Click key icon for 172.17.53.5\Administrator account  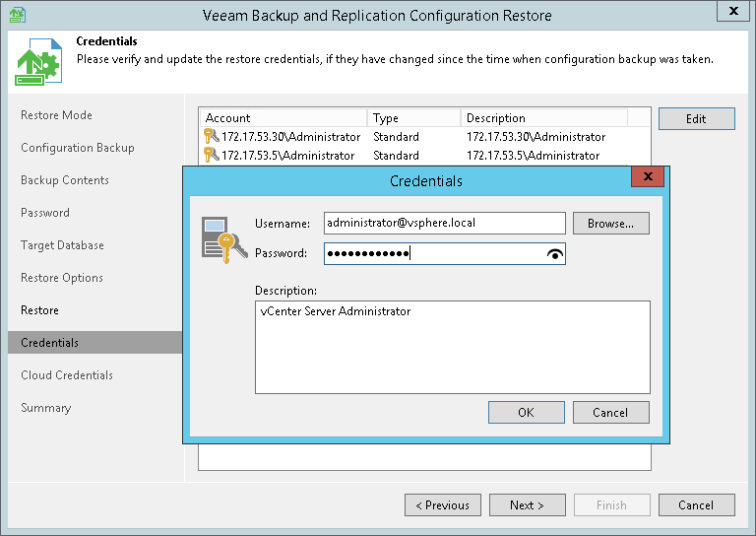pyautogui.click(x=211, y=156)
